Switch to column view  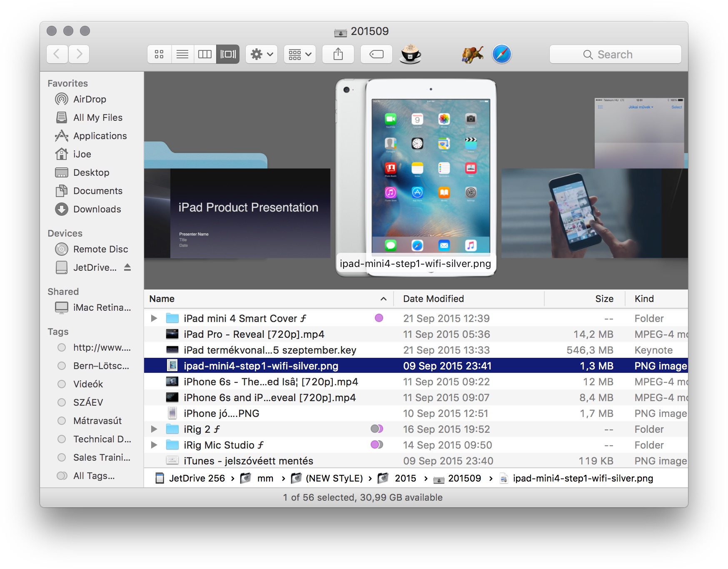coord(205,54)
